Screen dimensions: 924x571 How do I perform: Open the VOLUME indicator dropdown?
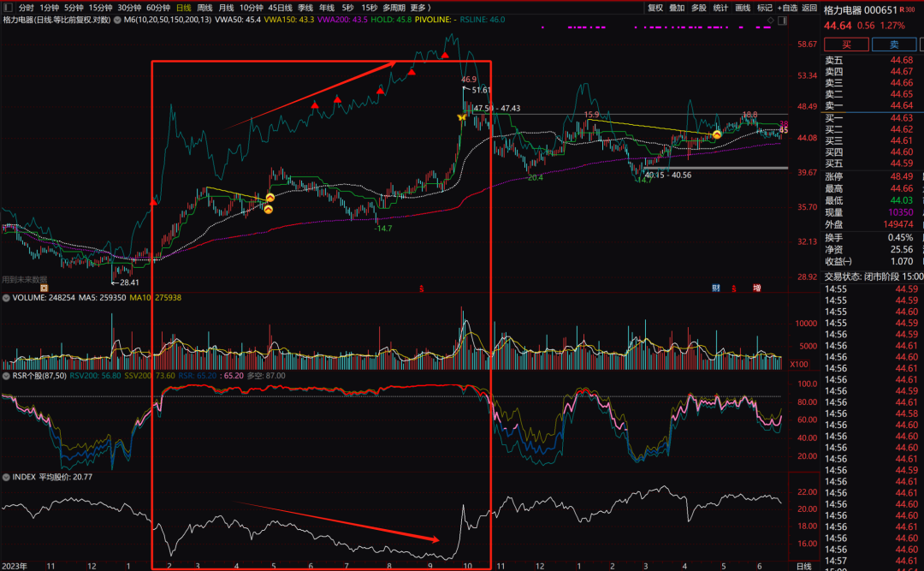[x=6, y=298]
